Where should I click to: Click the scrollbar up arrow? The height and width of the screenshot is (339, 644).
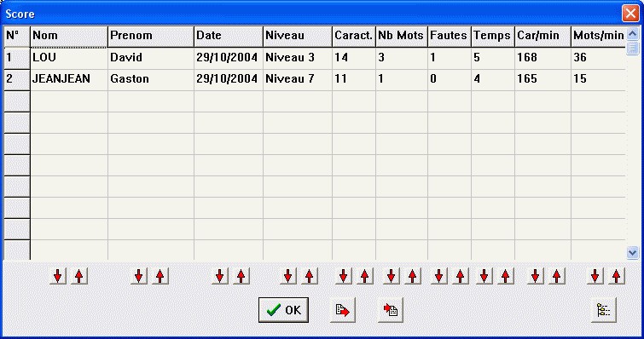click(633, 33)
